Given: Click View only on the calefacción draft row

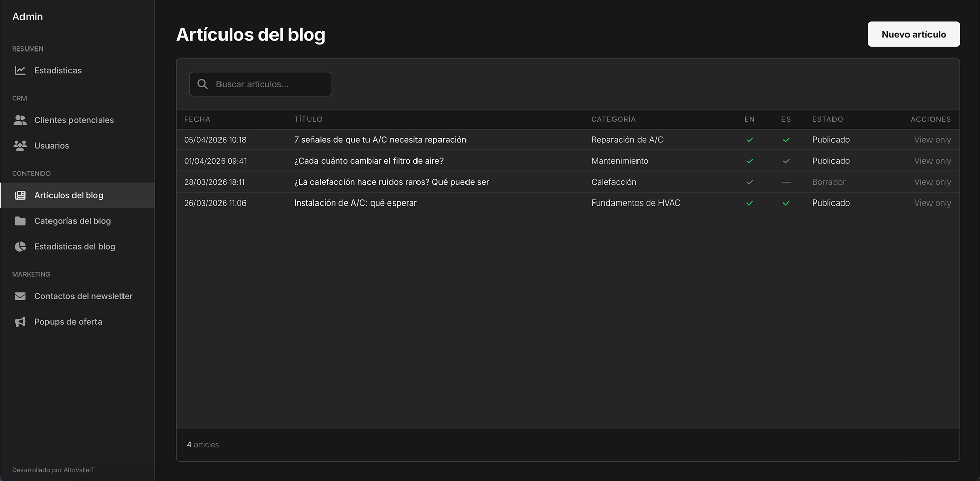Looking at the screenshot, I should point(932,182).
